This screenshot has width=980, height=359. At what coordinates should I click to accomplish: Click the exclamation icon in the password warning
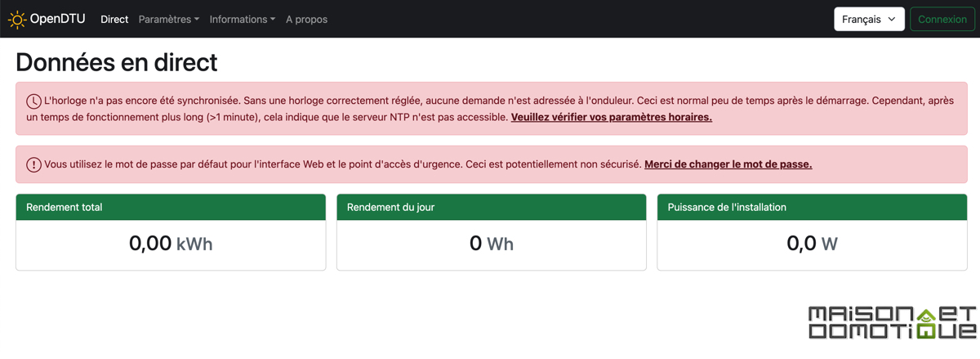pos(33,164)
